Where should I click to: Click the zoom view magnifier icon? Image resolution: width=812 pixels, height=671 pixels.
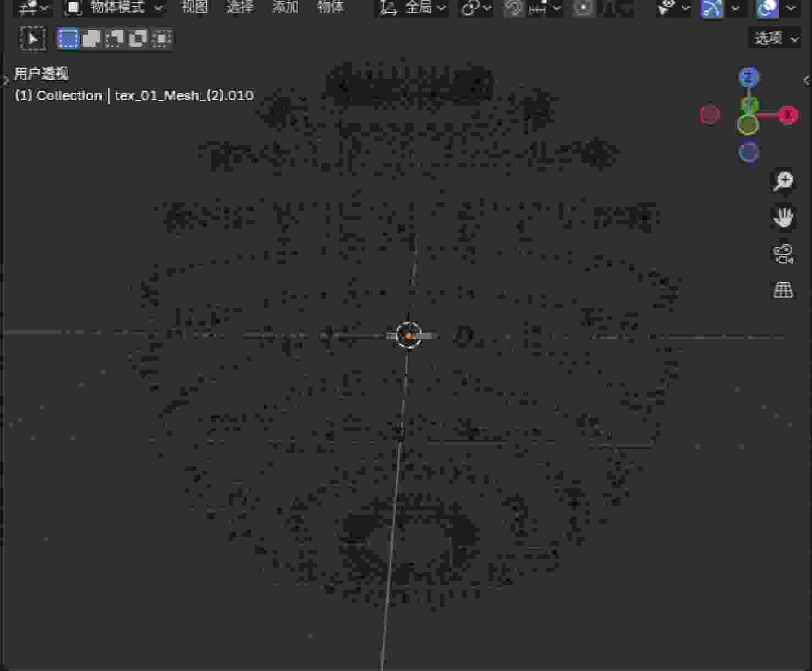pos(783,181)
